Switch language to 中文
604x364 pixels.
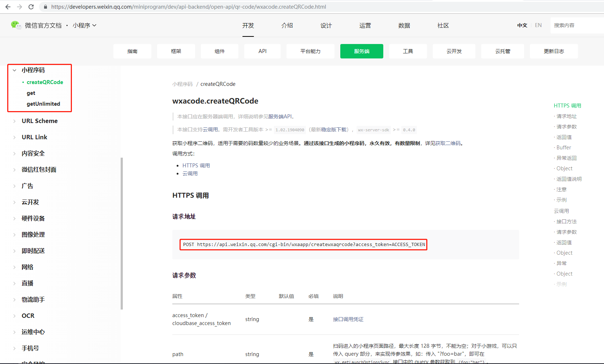[522, 25]
